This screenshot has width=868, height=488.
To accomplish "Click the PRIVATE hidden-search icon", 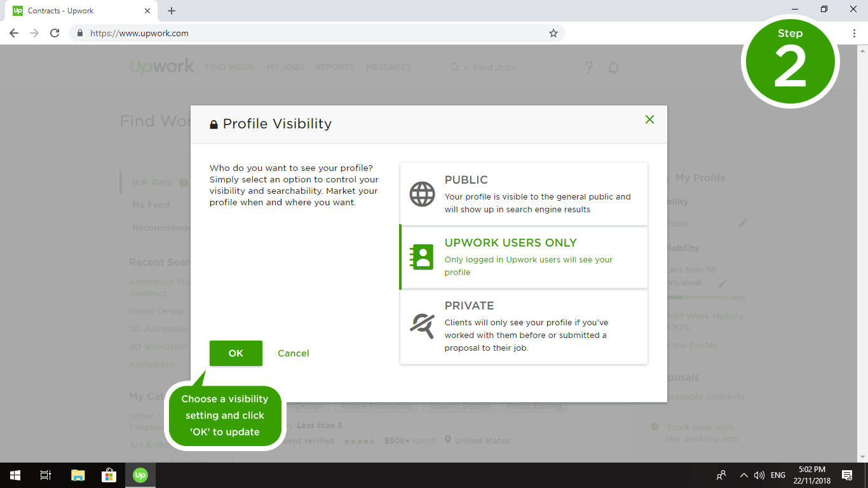I will pyautogui.click(x=422, y=326).
